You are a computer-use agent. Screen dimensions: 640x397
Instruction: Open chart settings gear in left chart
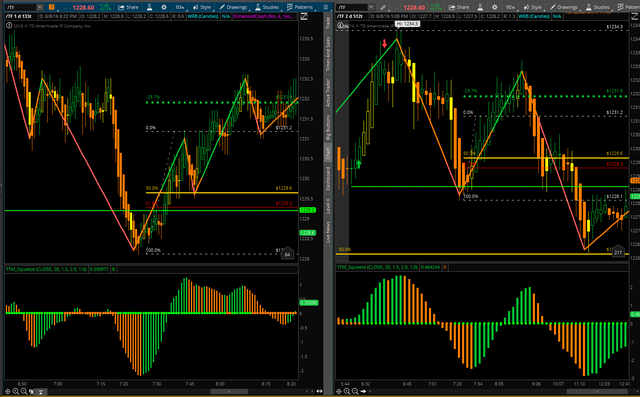click(164, 7)
